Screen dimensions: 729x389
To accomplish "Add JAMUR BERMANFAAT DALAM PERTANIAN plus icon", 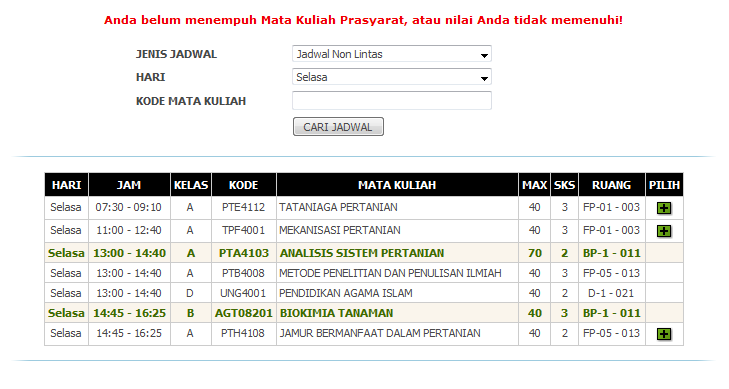I will (x=664, y=334).
